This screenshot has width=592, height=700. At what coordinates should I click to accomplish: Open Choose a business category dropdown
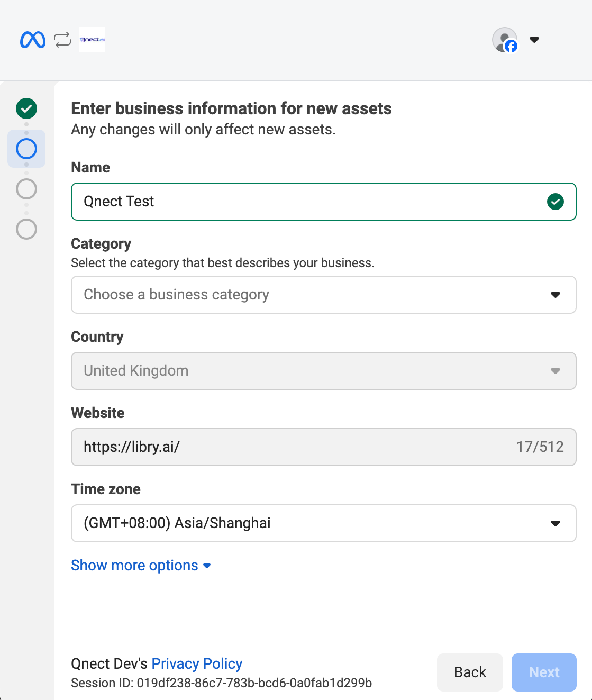[324, 295]
